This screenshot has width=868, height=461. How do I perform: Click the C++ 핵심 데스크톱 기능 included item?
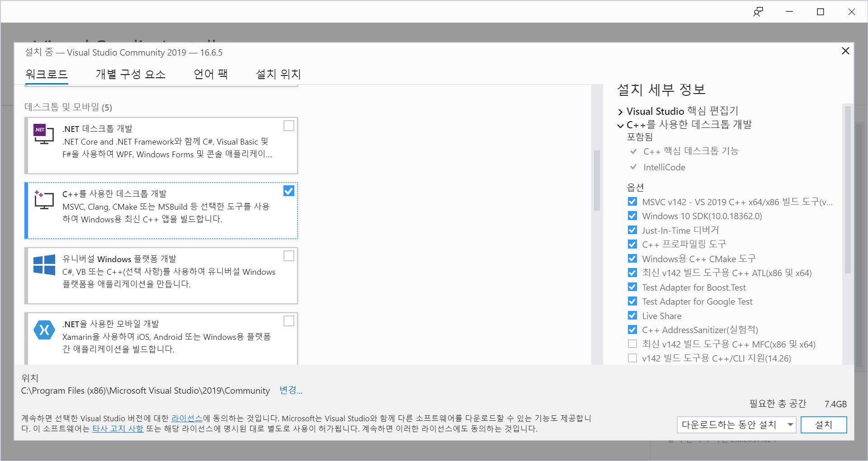691,151
